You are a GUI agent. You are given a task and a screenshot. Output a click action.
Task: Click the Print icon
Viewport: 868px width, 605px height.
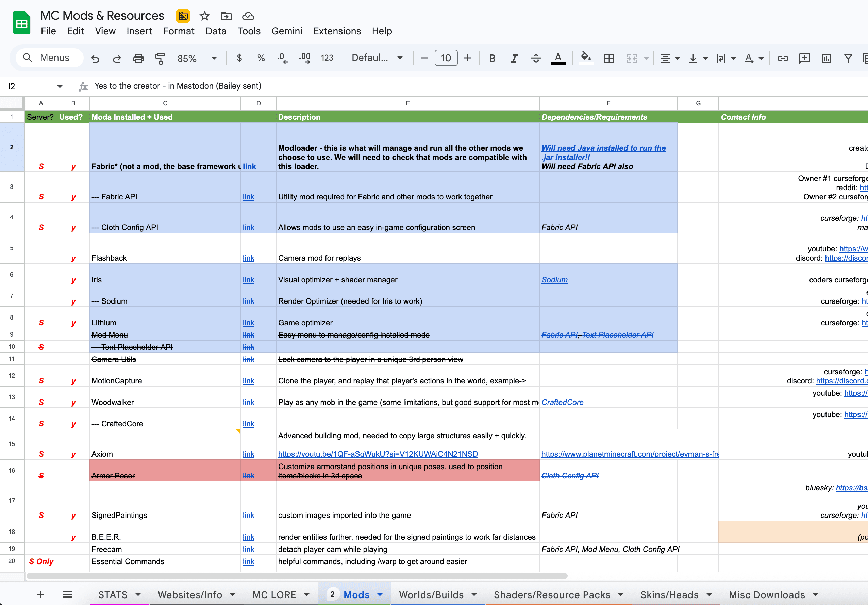point(139,58)
